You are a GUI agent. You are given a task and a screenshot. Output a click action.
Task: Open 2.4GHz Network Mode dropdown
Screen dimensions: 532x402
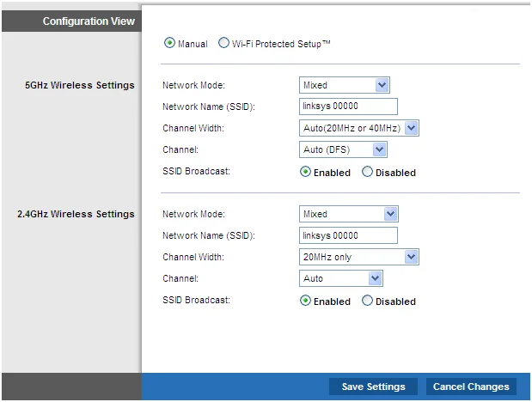[349, 214]
